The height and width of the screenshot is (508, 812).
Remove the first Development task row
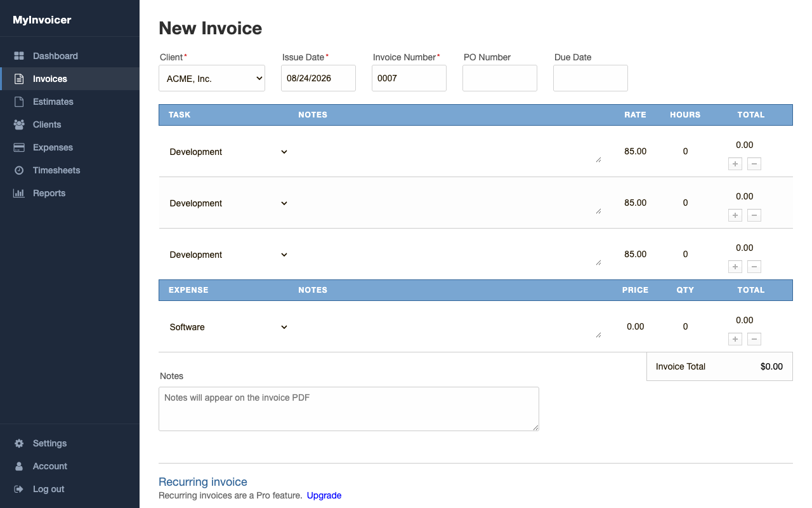(754, 164)
